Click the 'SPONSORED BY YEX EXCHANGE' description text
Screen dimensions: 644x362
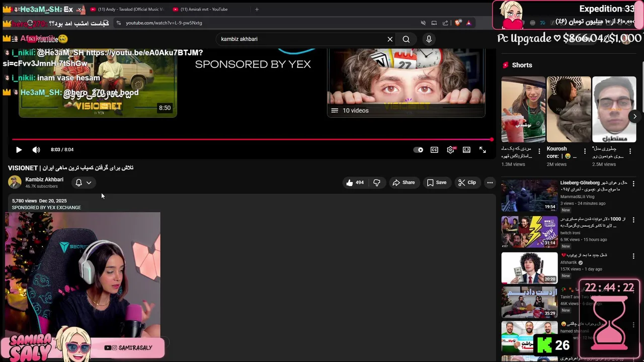(46, 208)
